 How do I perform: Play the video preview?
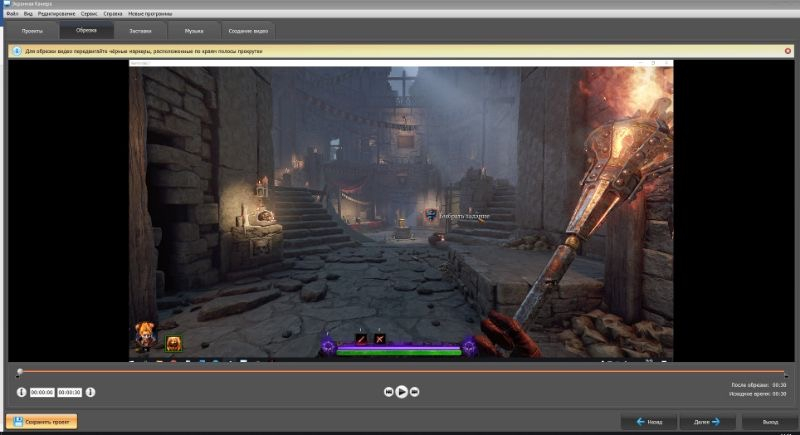[402, 392]
